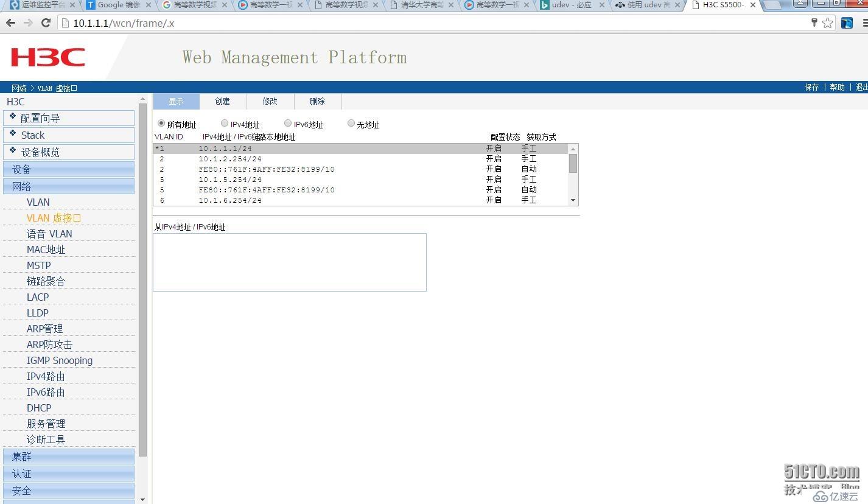Select the row with 10.1.1.1/24
Viewport: 868px width, 504px height.
tap(360, 149)
